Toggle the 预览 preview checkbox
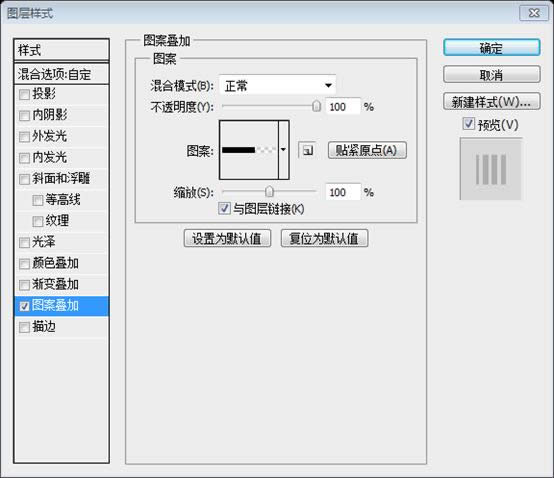This screenshot has width=554, height=478. [x=469, y=124]
